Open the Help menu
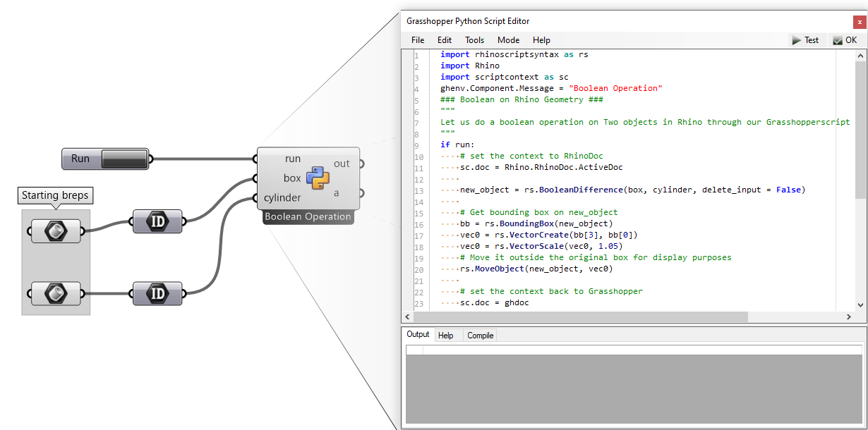 click(541, 40)
